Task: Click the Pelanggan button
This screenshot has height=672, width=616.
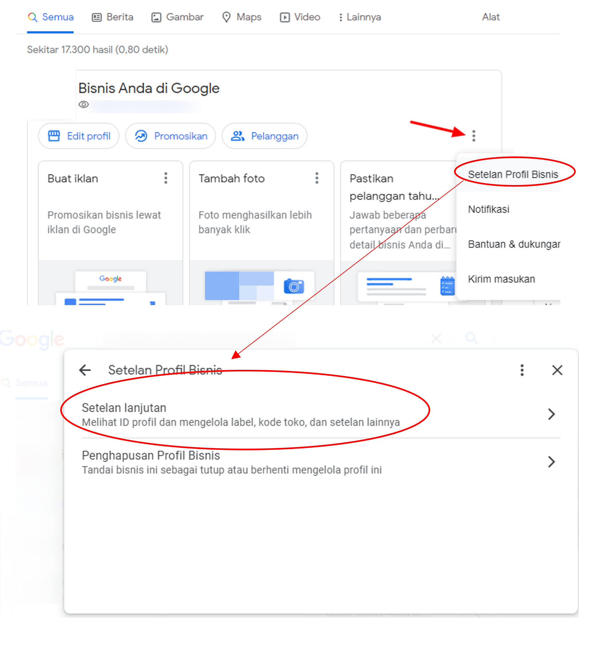Action: [264, 136]
